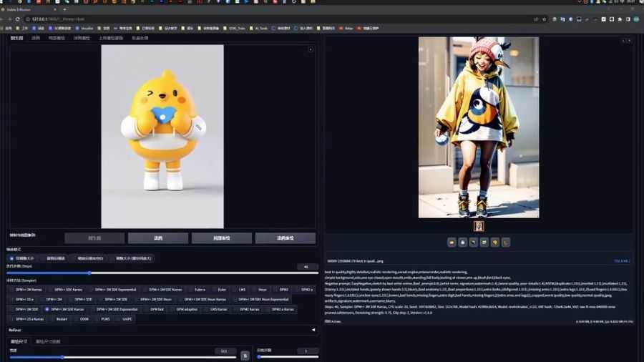Image resolution: width=644 pixels, height=362 pixels.
Task: Click the width slider
Action: click(122, 358)
